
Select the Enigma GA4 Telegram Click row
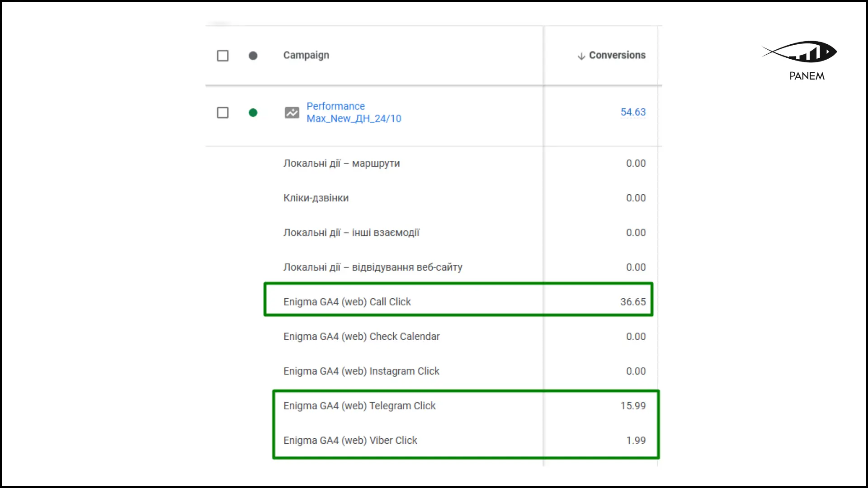point(359,406)
